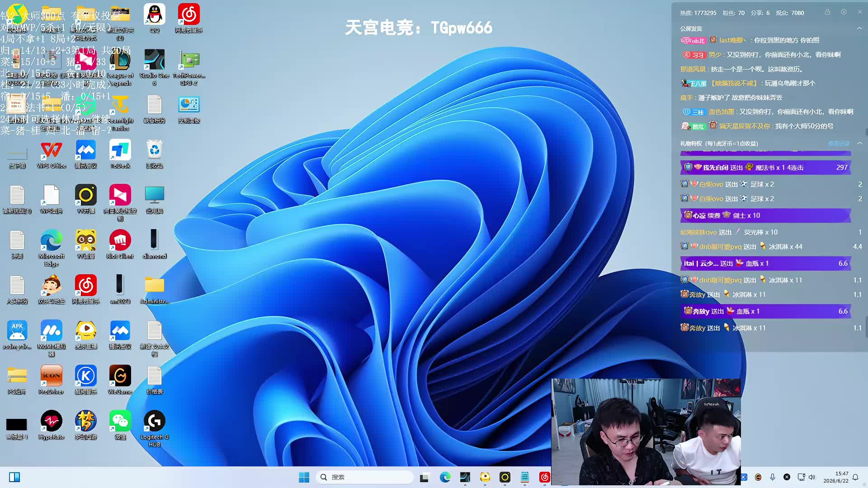Launch 酷狗音乐 music player

click(85, 380)
